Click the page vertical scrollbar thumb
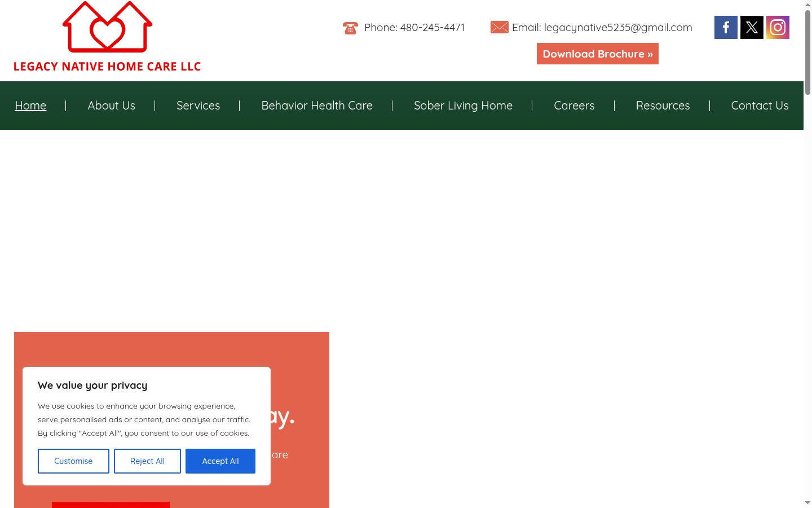Screen dimensions: 812x508 tap(807, 52)
